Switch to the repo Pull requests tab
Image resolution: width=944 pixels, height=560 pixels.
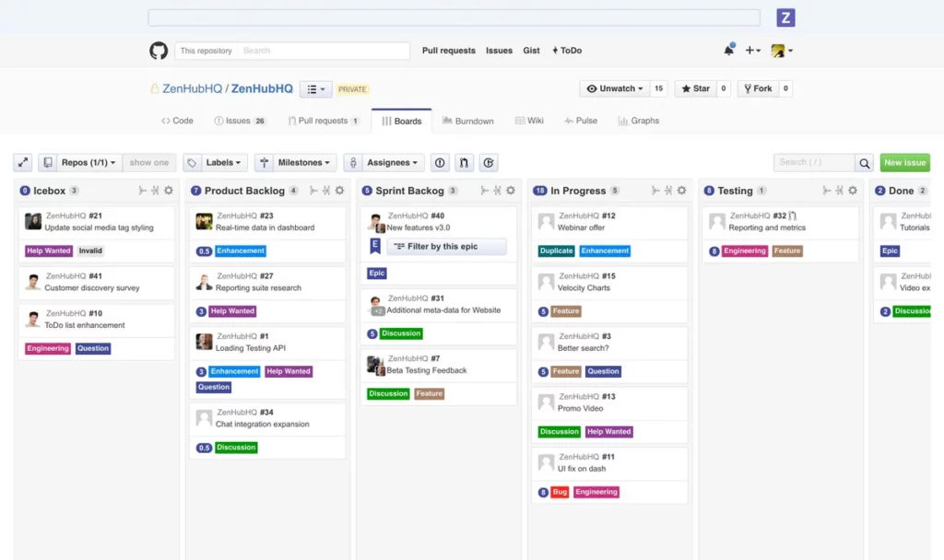(324, 121)
